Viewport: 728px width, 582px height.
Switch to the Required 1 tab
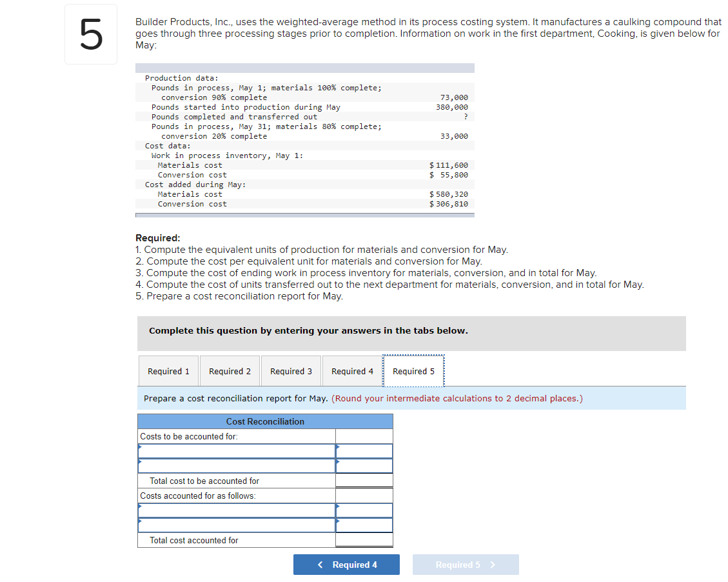pos(168,371)
